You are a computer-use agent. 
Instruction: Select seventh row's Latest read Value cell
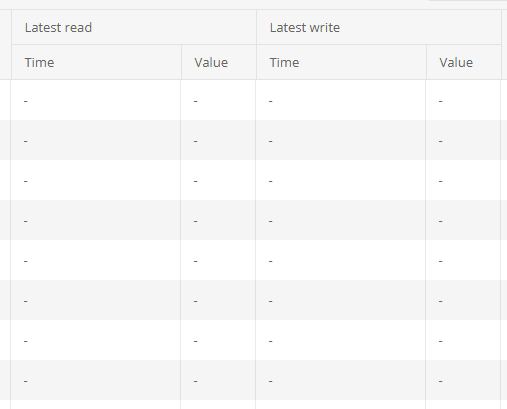[x=218, y=340]
